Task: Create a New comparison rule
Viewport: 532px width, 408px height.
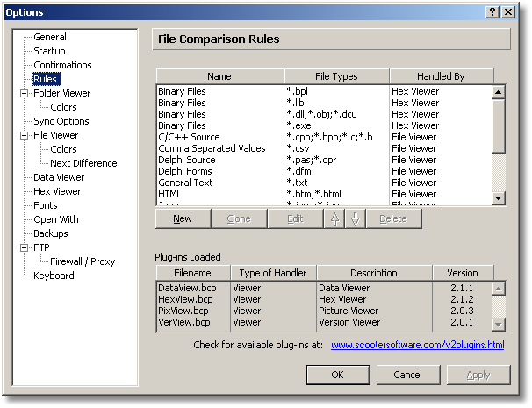Action: tap(183, 218)
